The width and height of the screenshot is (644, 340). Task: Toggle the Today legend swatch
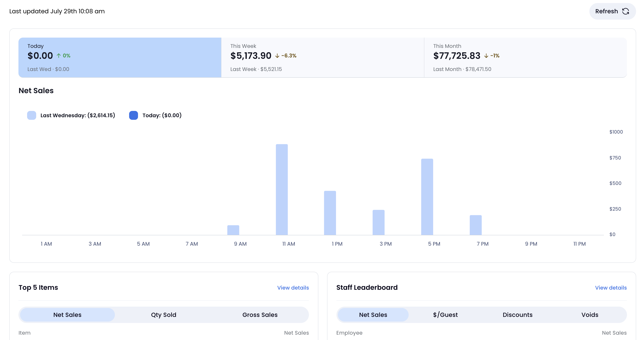[x=134, y=115]
